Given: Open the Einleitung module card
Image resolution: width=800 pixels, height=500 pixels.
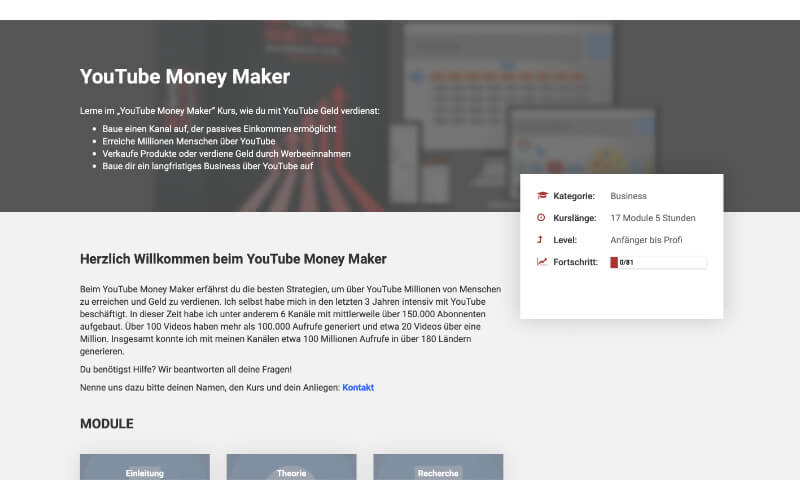Looking at the screenshot, I should coord(145,467).
